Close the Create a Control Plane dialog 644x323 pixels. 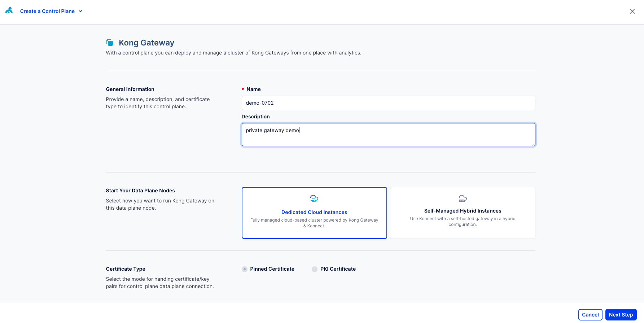coord(632,11)
